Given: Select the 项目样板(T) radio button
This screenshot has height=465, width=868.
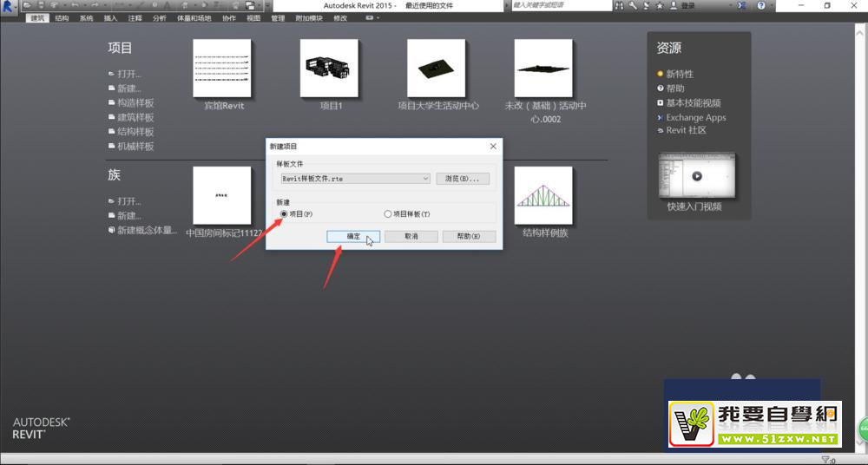Looking at the screenshot, I should [387, 214].
